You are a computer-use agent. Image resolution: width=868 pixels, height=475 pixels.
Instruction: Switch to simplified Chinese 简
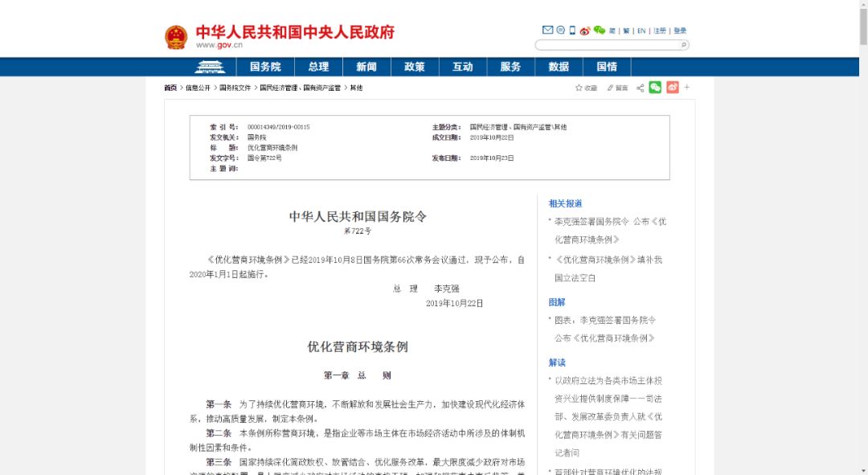point(612,31)
